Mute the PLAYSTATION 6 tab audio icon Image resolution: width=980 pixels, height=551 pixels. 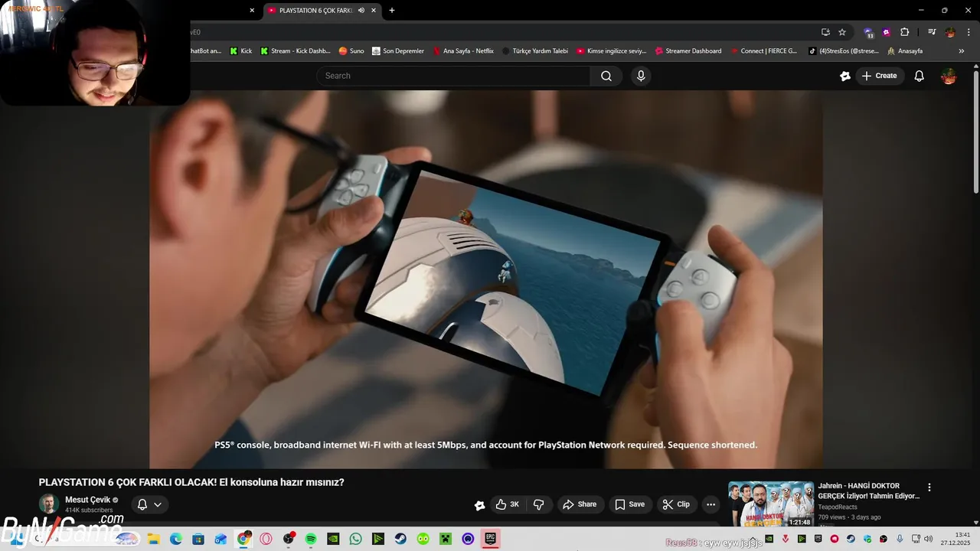pos(361,11)
